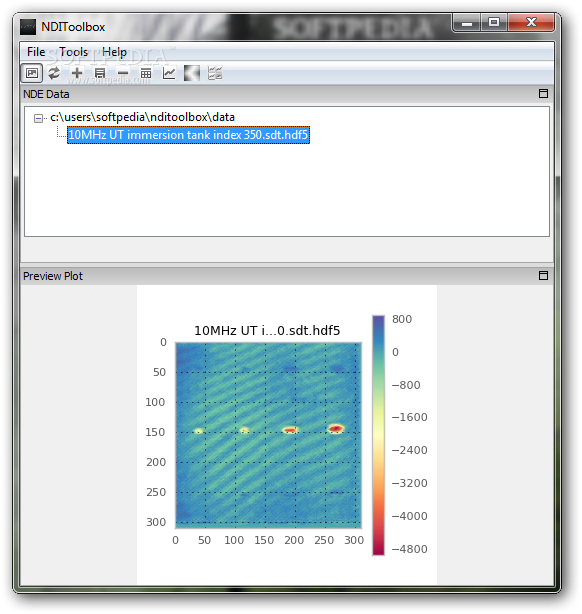Close the NDIToolbox window
This screenshot has height=614, width=582.
coord(531,23)
